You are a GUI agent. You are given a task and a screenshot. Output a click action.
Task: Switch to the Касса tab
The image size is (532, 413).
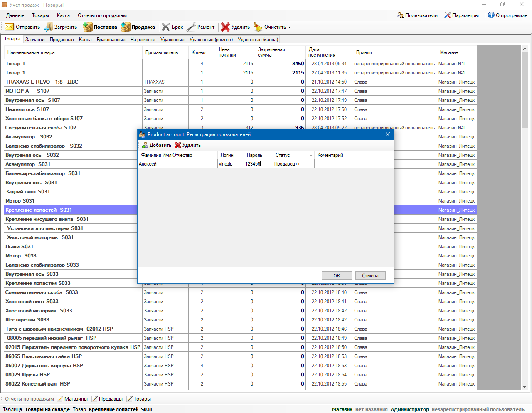tap(85, 40)
